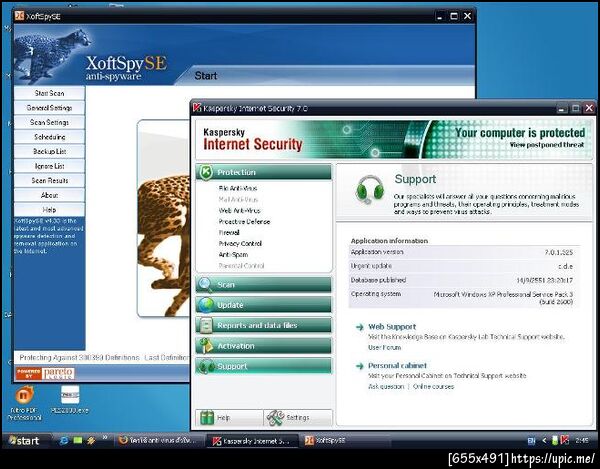Viewport: 600px width, 469px height.
Task: Click the Update globe icon in Kaspersky
Action: pyautogui.click(x=206, y=305)
